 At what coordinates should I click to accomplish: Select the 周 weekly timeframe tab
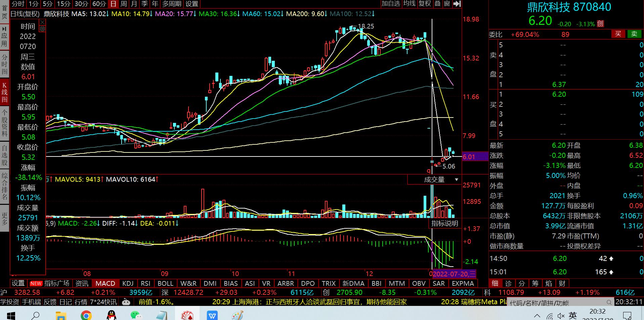[124, 4]
